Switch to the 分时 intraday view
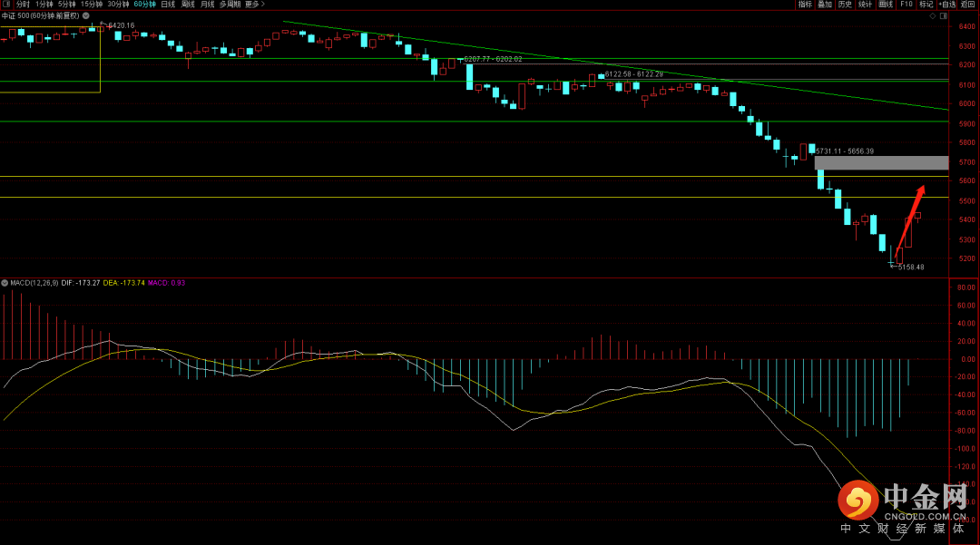 23,5
